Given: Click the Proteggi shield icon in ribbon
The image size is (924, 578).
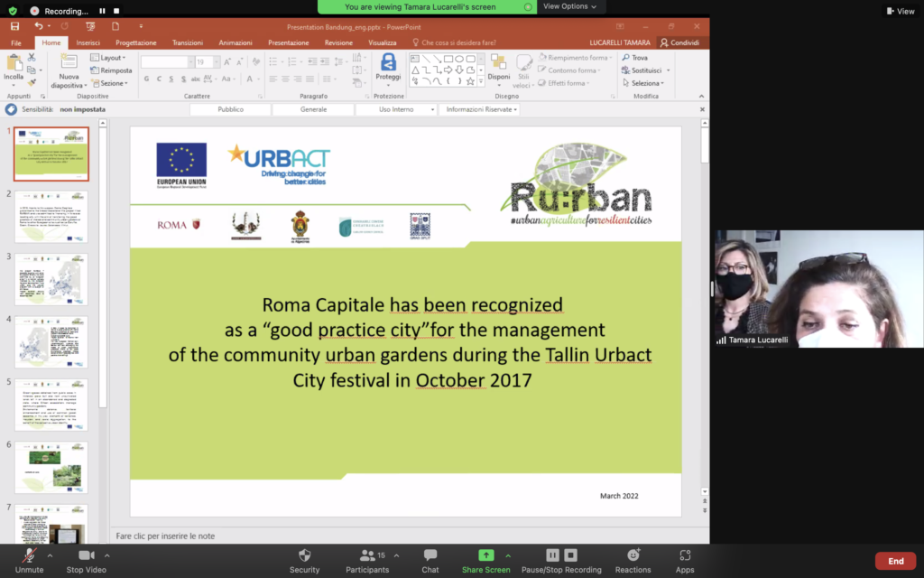Looking at the screenshot, I should [x=389, y=64].
